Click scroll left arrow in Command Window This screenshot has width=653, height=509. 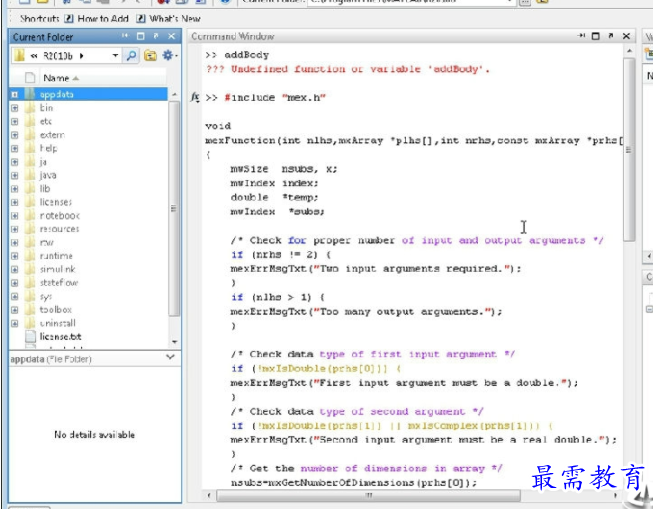[x=209, y=495]
